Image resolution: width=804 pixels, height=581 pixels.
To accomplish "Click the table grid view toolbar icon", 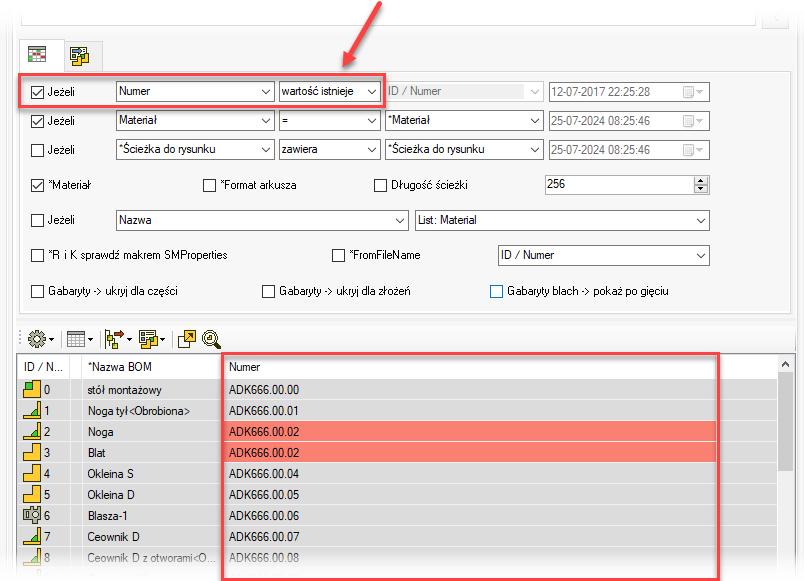I will (75, 340).
